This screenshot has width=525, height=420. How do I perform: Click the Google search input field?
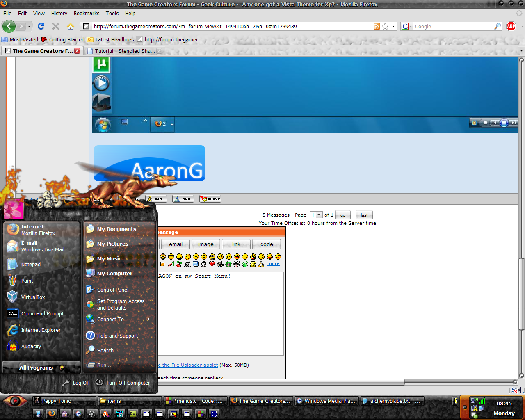coord(453,26)
